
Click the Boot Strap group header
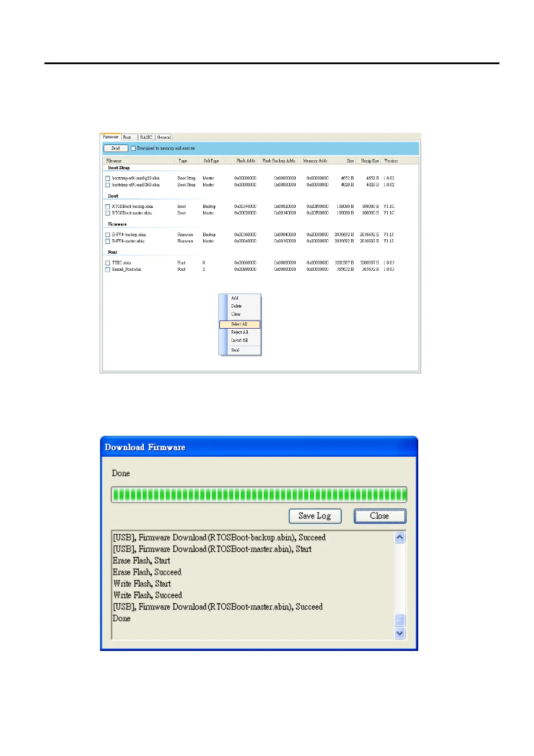pos(118,168)
